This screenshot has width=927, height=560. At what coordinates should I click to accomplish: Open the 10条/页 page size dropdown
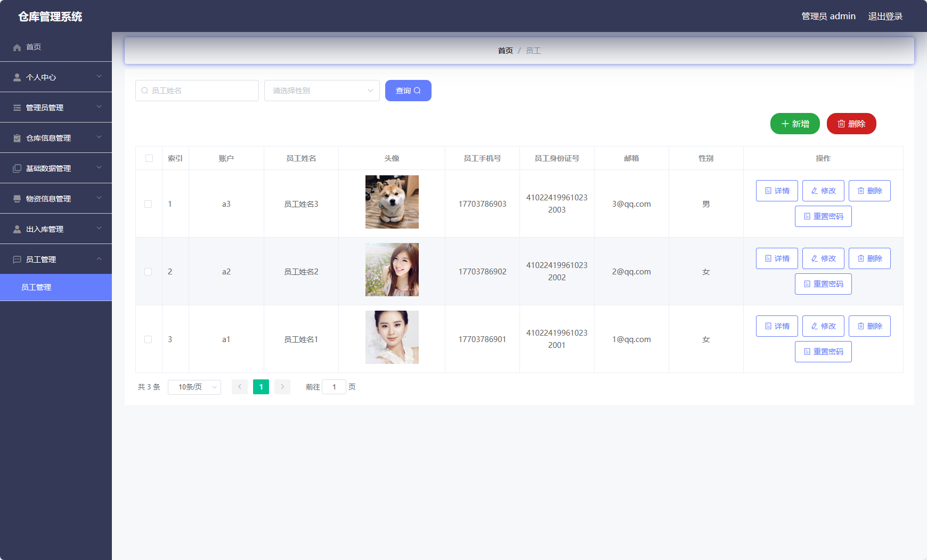(x=194, y=387)
